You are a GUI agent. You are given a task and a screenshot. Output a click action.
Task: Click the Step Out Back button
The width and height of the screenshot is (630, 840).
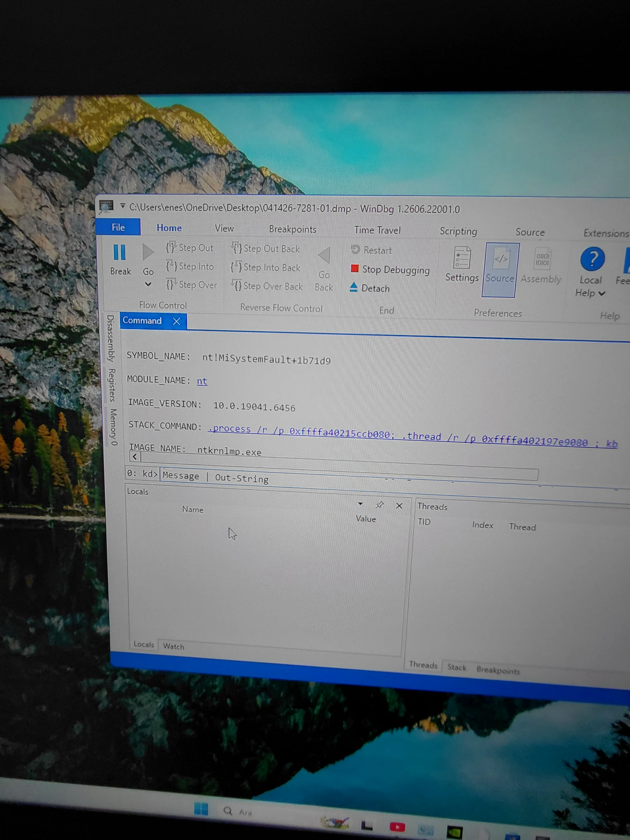coord(265,249)
